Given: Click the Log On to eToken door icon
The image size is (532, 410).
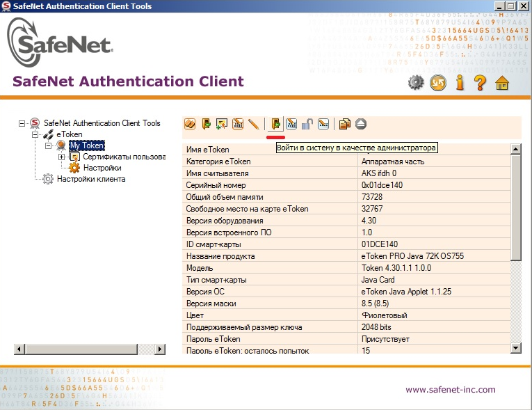Looking at the screenshot, I should coord(206,124).
